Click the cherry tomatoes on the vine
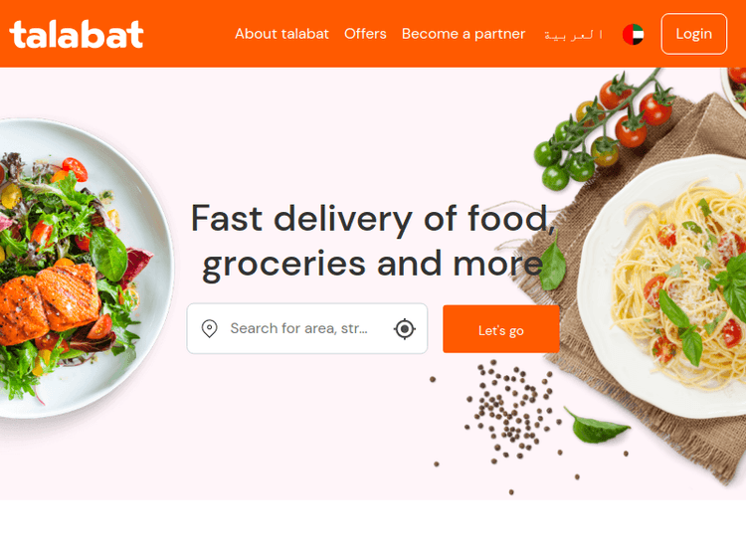This screenshot has width=746, height=560. [x=604, y=131]
